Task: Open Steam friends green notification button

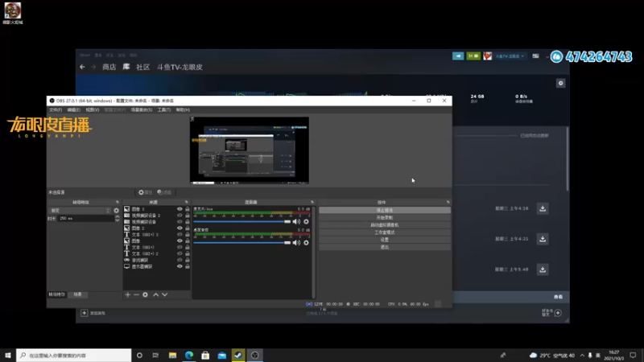Action: tap(473, 56)
